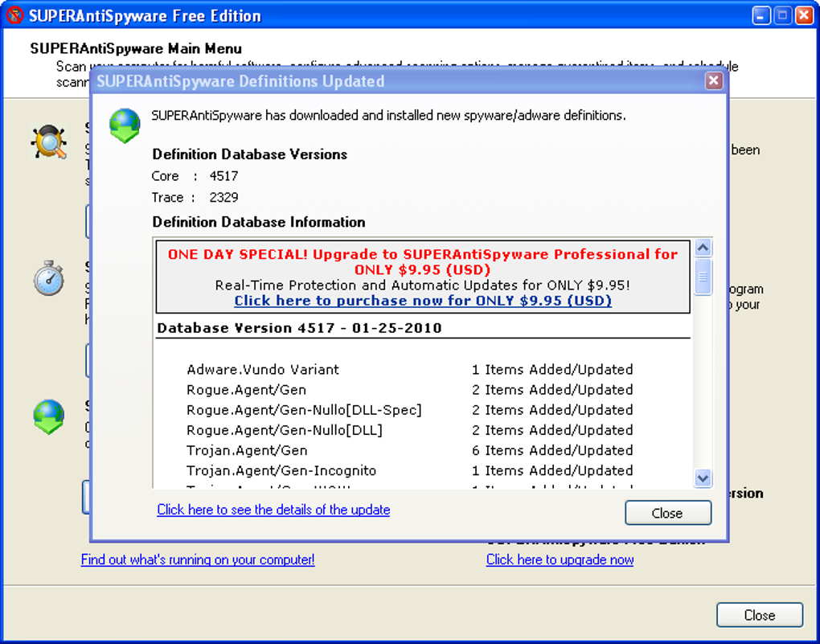Image resolution: width=820 pixels, height=644 pixels.
Task: Click the globe update icon in main window
Action: pyautogui.click(x=48, y=417)
